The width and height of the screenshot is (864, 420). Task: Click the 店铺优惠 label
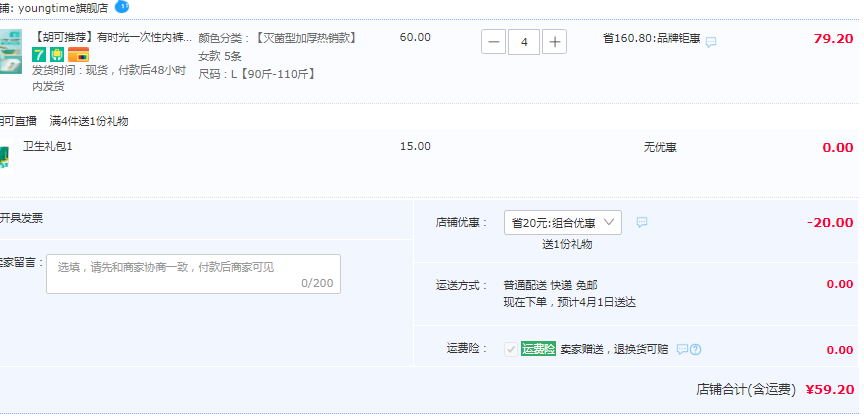click(x=461, y=223)
